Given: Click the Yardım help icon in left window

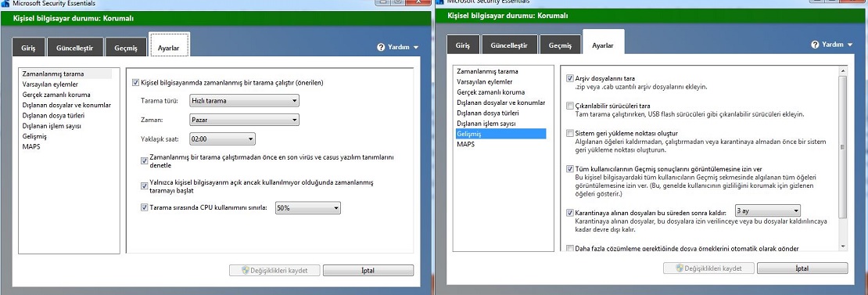Looking at the screenshot, I should [381, 47].
